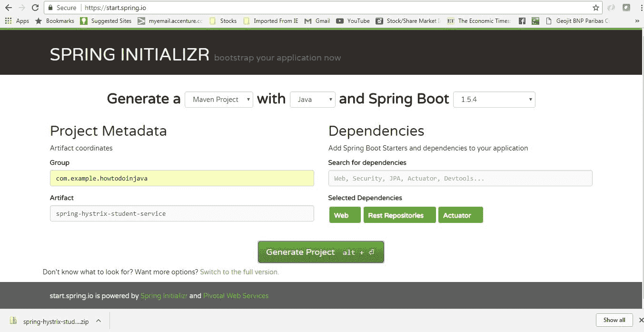Open the Spring Initializr footer link

click(x=164, y=296)
